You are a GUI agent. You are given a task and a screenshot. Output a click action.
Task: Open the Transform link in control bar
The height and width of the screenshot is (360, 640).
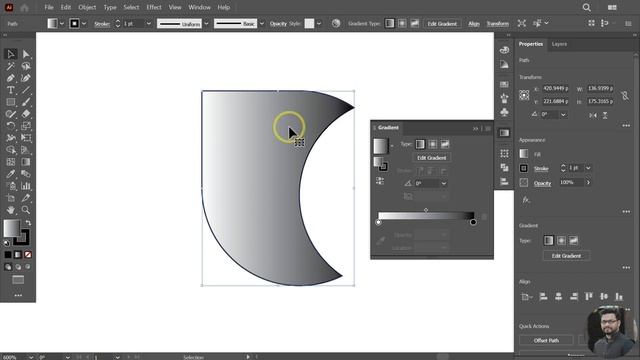498,24
